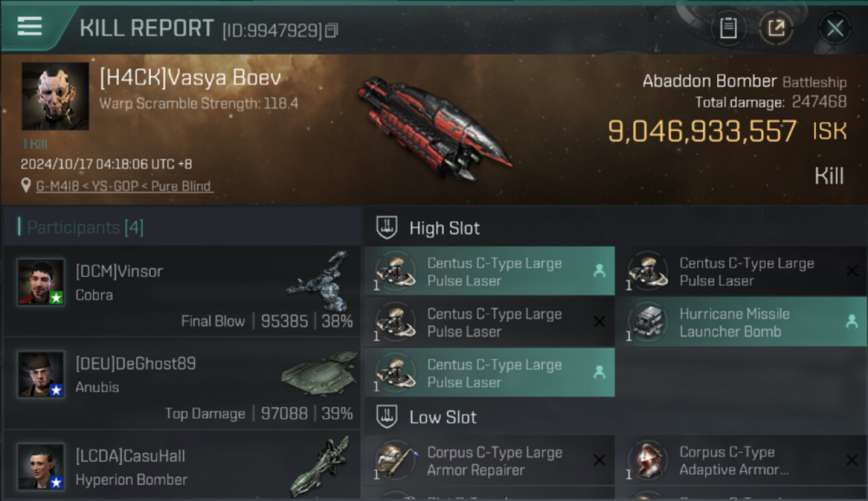Click the share export icon
This screenshot has height=501, width=868.
[776, 28]
